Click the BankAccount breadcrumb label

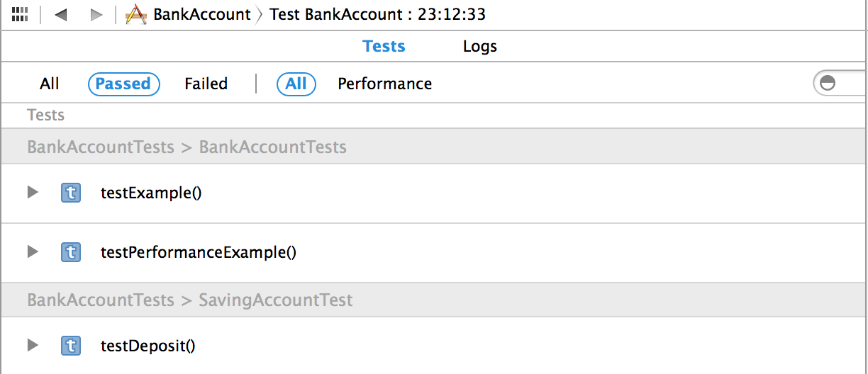pos(202,15)
